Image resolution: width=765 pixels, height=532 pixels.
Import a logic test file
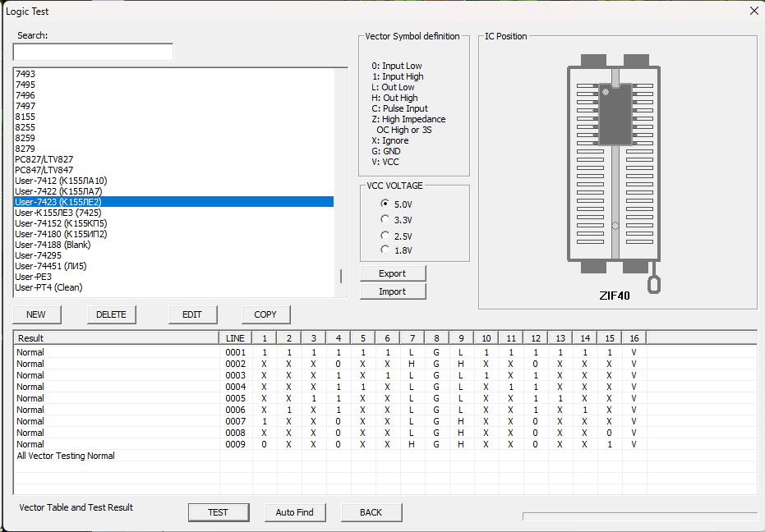coord(393,291)
